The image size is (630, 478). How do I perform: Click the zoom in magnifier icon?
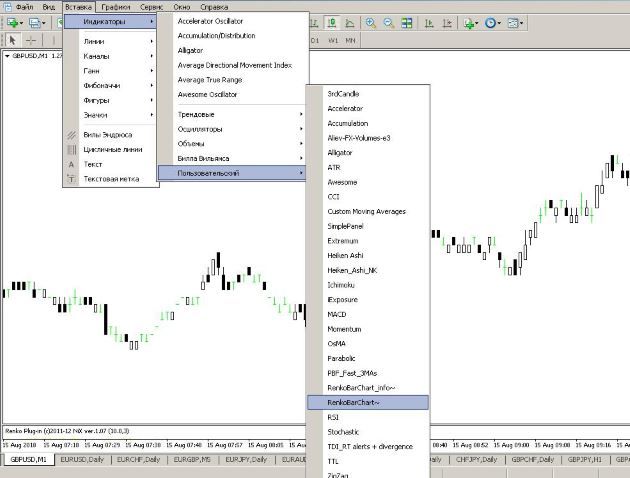pos(371,22)
